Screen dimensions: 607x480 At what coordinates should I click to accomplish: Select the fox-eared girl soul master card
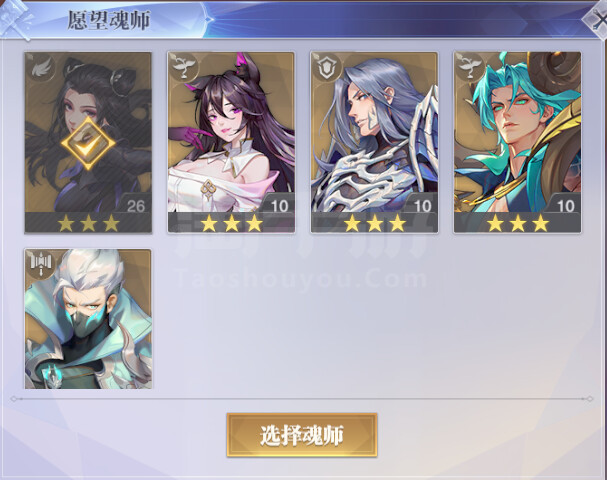tap(231, 142)
